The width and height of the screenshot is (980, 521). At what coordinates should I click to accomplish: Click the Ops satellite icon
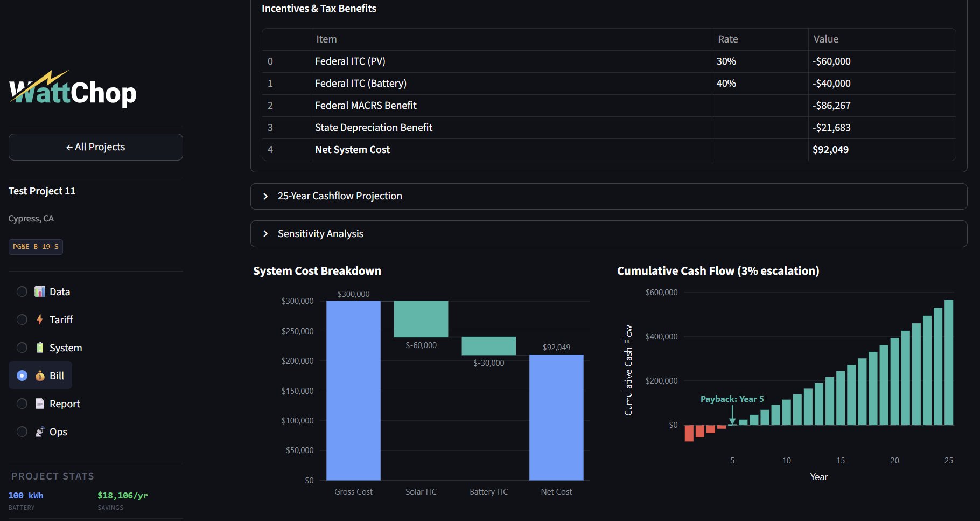(39, 432)
